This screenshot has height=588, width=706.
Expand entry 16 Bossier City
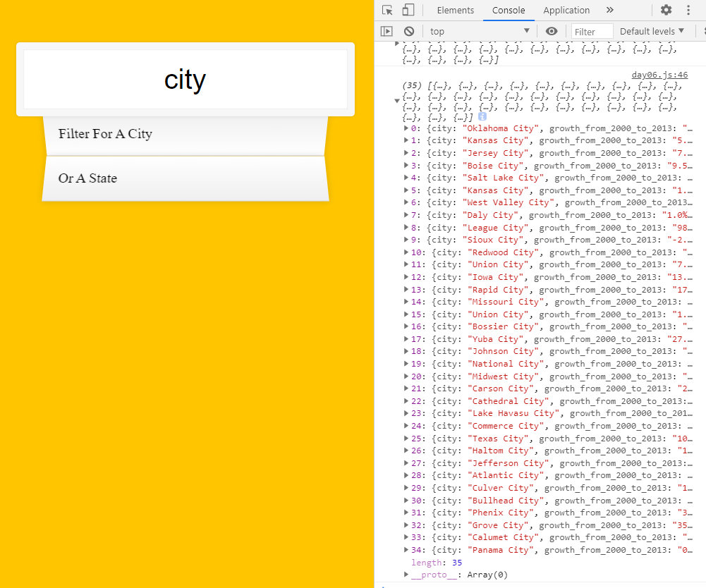point(406,327)
